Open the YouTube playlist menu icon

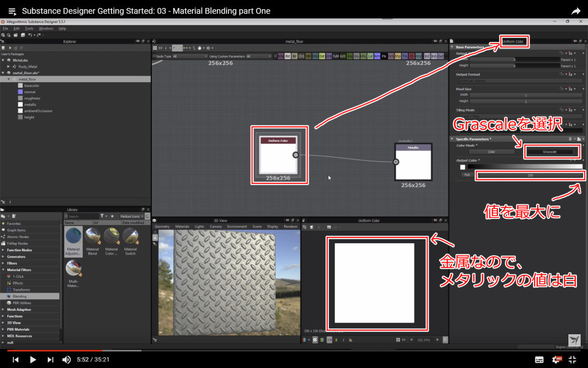coord(12,11)
